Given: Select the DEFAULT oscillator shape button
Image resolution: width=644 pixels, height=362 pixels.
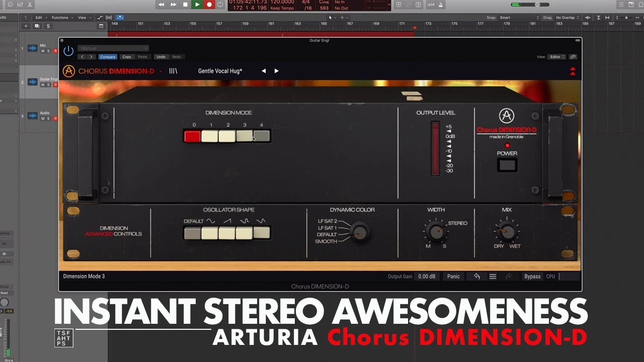Looking at the screenshot, I should 192,233.
